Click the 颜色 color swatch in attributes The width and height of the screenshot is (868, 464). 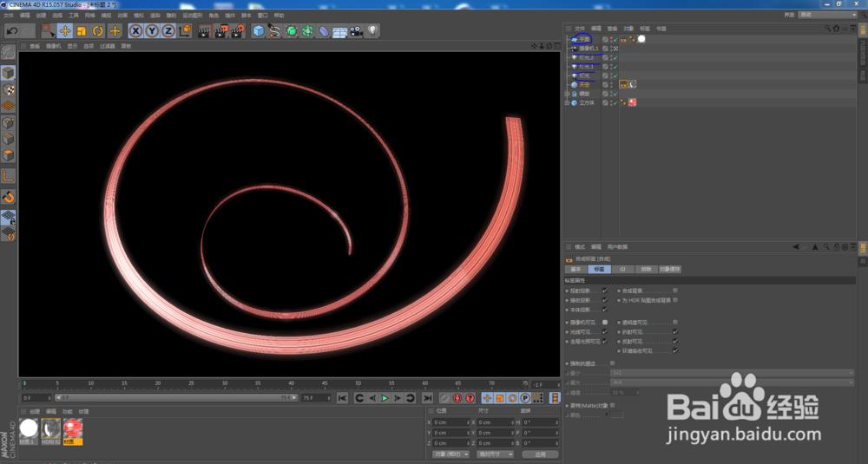(616, 415)
